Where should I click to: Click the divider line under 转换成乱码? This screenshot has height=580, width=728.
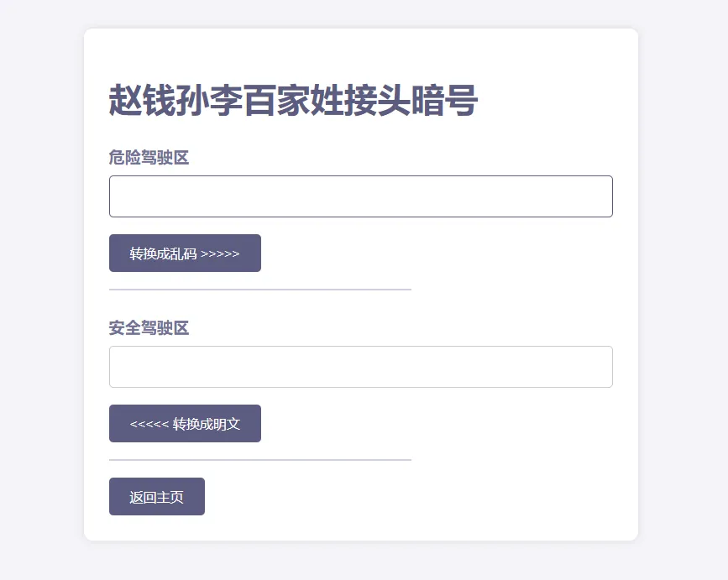260,289
